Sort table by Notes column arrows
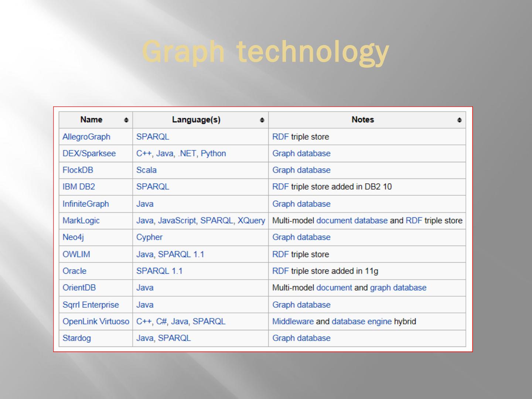Viewport: 532px width, 399px height. (459, 120)
